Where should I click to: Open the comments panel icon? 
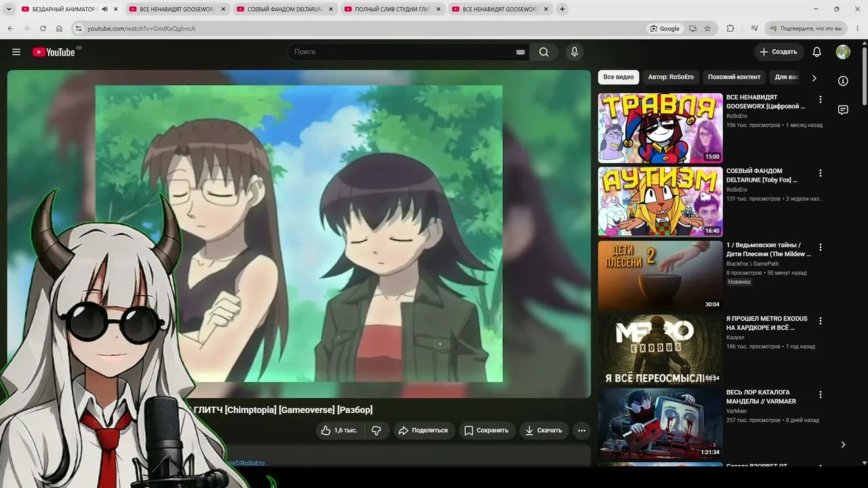pyautogui.click(x=843, y=110)
